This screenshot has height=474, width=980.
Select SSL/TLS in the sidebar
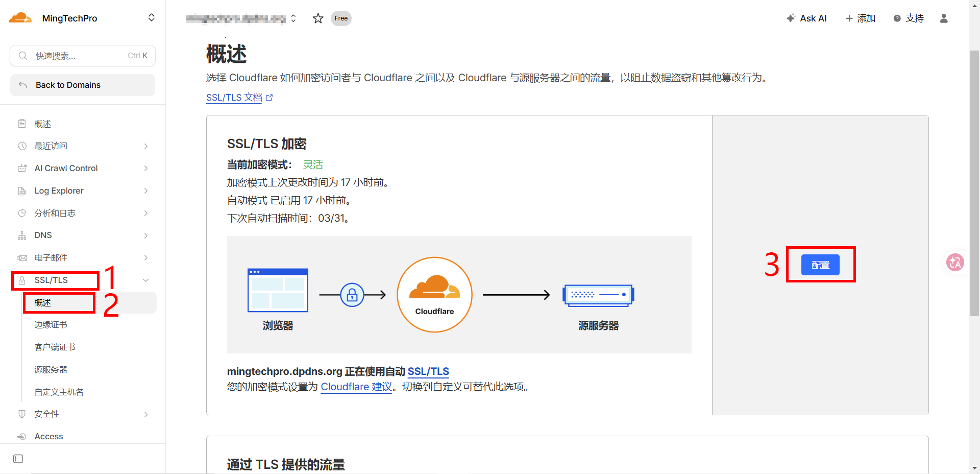click(51, 280)
